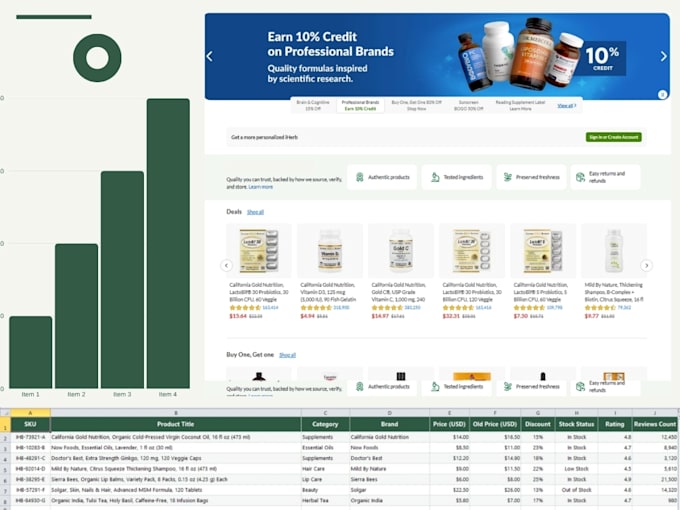Go to next banner slide arrow
Screen dimensions: 680x510
[x=664, y=56]
